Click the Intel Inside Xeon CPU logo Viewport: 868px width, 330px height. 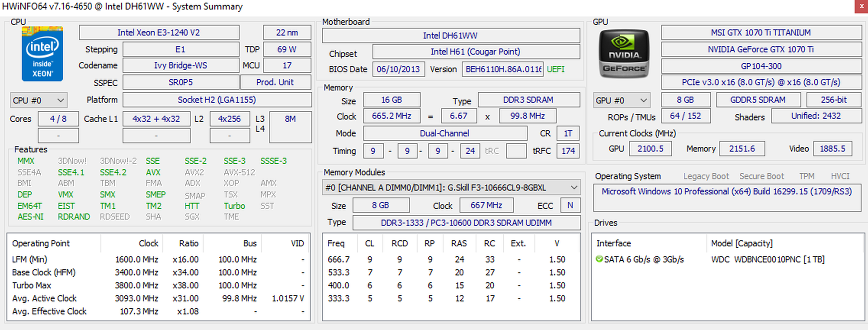[42, 54]
